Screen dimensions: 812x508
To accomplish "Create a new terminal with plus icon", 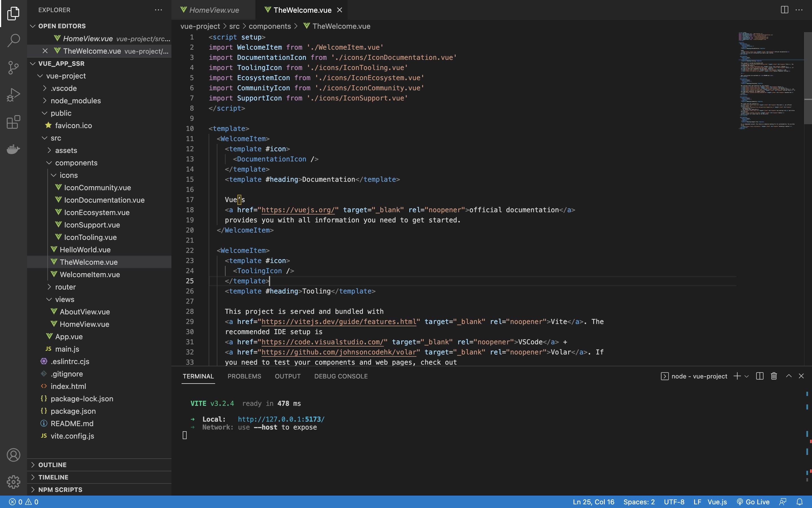I will 737,376.
